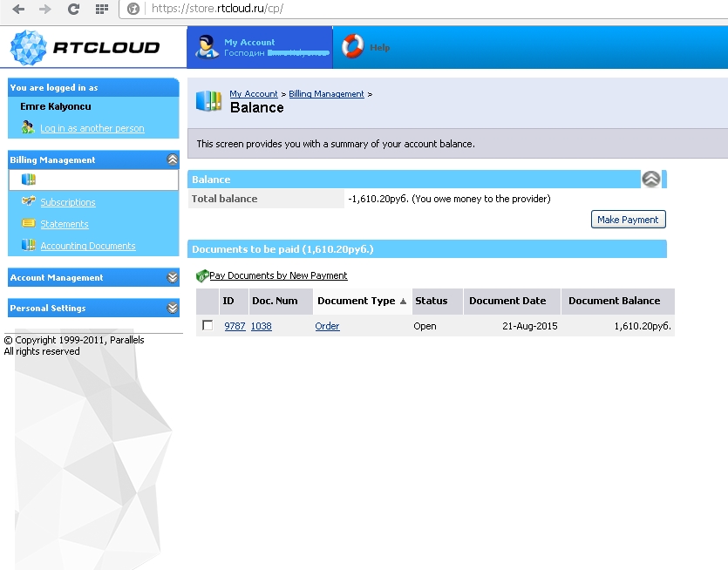
Task: Open Subscriptions link in sidebar
Action: (x=68, y=202)
